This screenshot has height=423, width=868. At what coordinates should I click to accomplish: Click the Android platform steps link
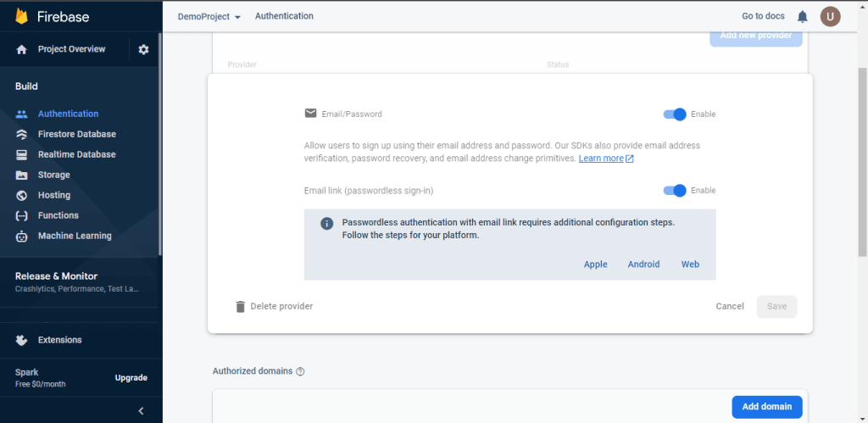(643, 264)
